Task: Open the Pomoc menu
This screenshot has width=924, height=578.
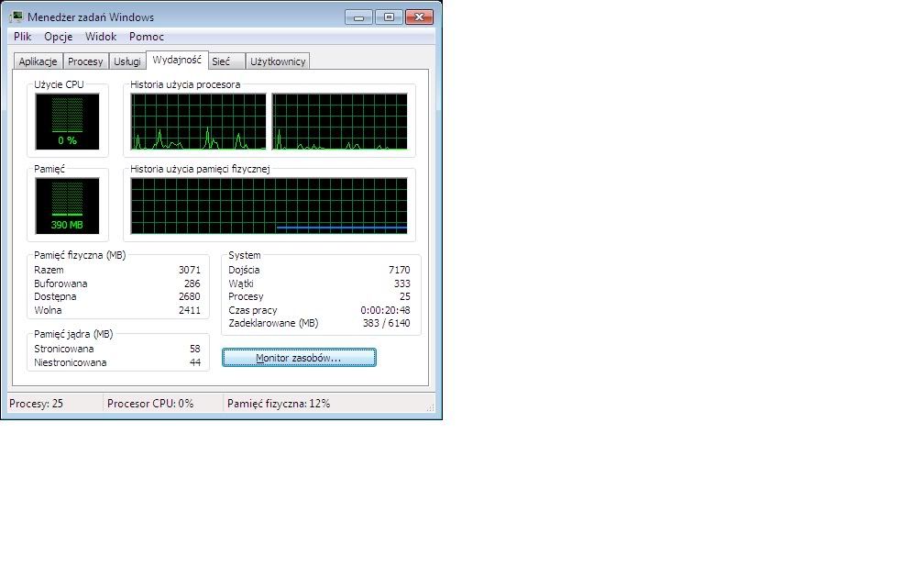Action: pyautogui.click(x=147, y=37)
